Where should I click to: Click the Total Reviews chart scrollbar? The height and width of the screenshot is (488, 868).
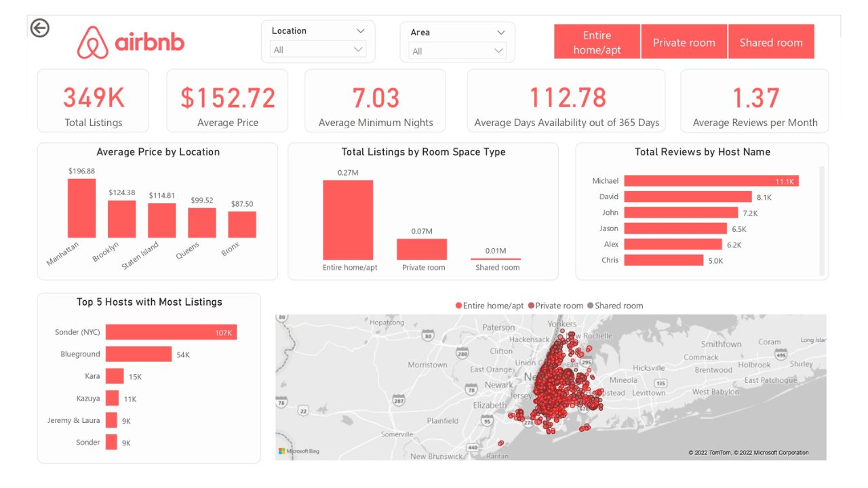(x=822, y=220)
